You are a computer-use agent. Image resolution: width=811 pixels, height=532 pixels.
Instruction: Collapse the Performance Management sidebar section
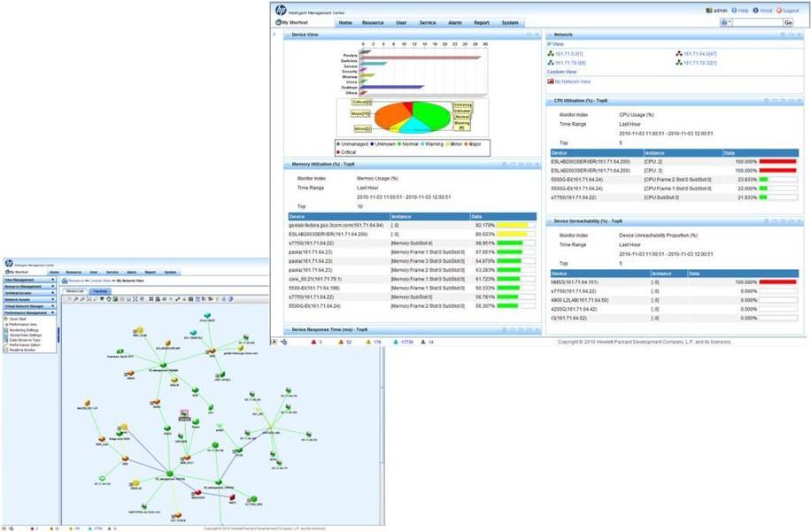(x=53, y=312)
